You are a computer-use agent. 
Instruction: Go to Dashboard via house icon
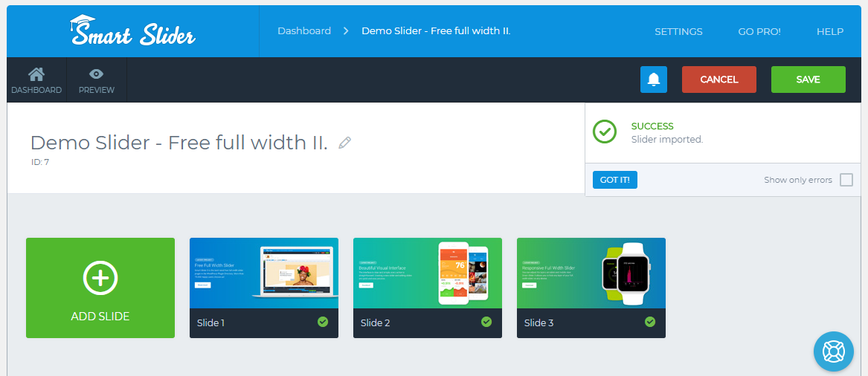tap(36, 74)
